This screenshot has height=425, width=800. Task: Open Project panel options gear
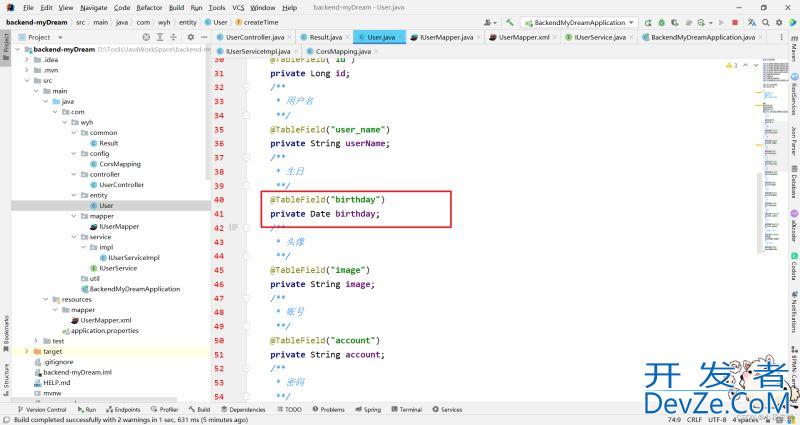(x=190, y=37)
